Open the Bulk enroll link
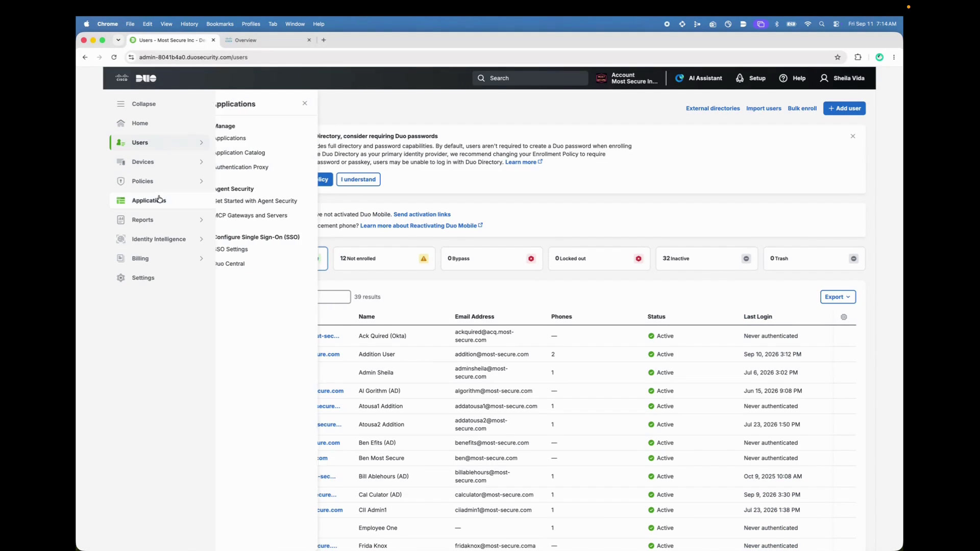Screen dimensions: 980x551 coord(802,109)
